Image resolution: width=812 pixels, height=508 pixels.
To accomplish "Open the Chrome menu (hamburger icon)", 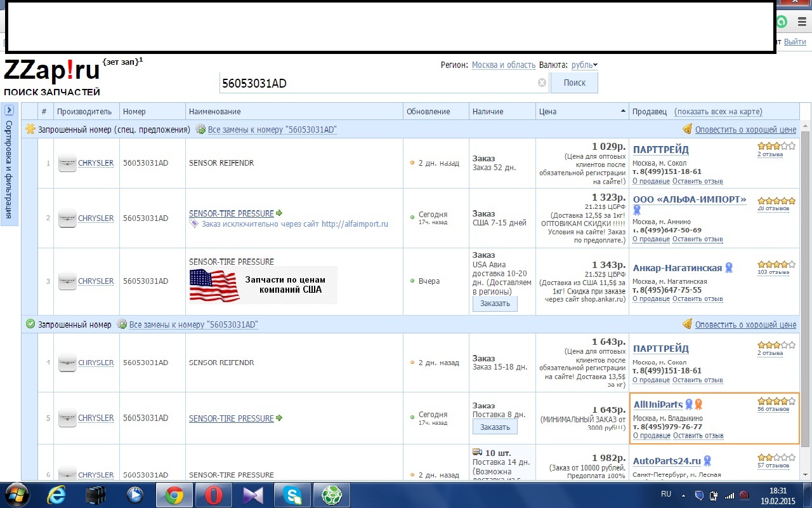I will click(802, 22).
